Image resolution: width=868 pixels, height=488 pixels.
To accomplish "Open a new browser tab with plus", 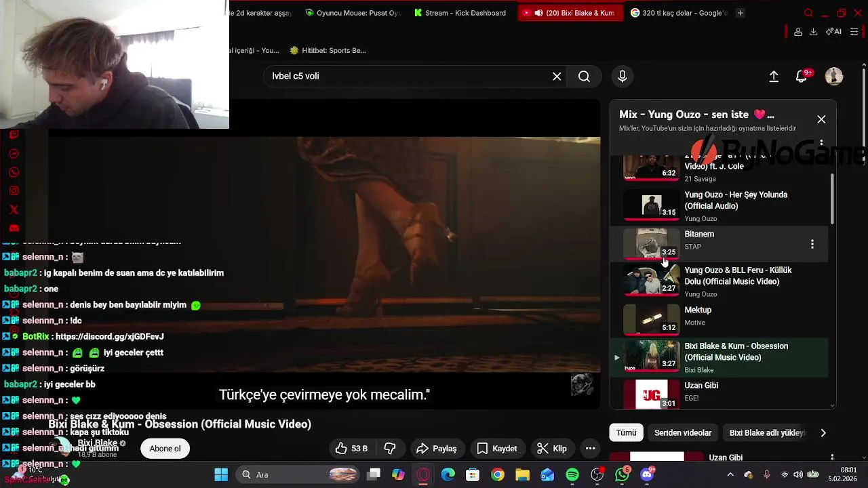I will 740,13.
